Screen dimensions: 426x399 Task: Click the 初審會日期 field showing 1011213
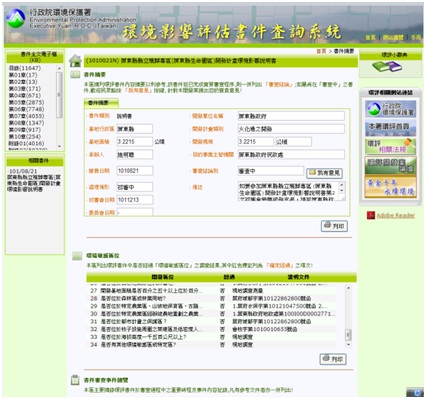coord(135,200)
